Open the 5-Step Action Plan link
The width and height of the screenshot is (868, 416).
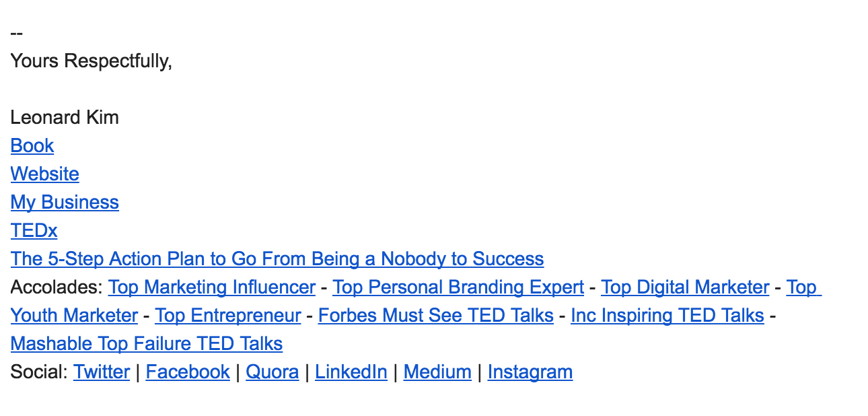click(x=277, y=259)
